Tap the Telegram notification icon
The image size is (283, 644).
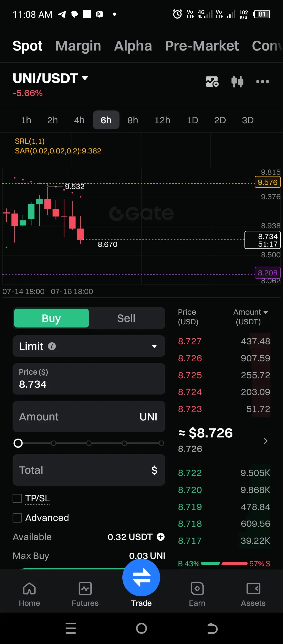pyautogui.click(x=62, y=14)
